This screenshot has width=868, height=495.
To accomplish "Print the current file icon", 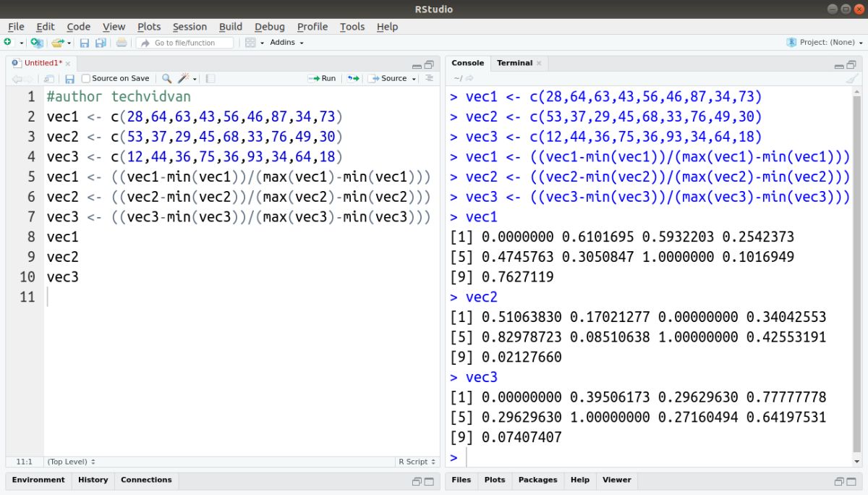I will (x=122, y=42).
